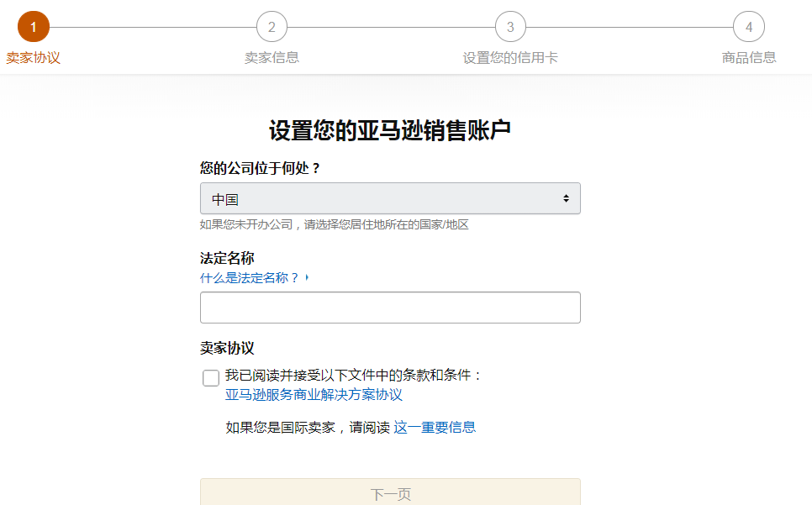Click the up-down arrows of country dropdown
812x505 pixels.
(x=566, y=198)
